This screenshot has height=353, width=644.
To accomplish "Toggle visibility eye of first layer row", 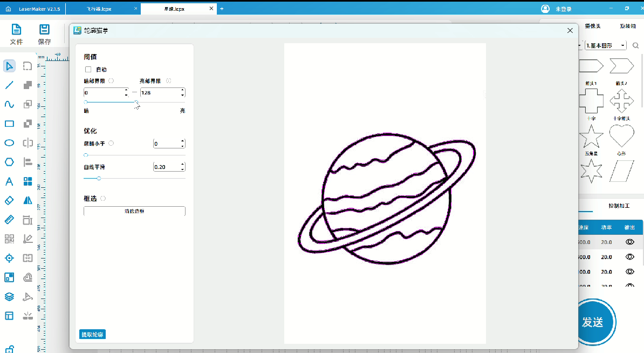I will tap(629, 242).
